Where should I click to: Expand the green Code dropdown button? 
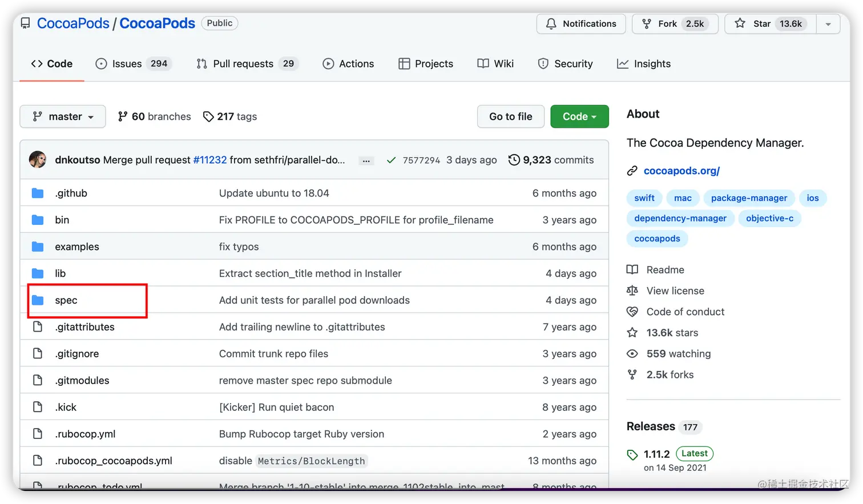[x=579, y=116]
